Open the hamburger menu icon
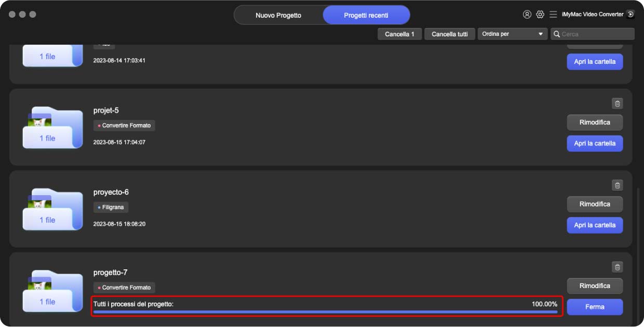This screenshot has height=327, width=644. (x=553, y=15)
